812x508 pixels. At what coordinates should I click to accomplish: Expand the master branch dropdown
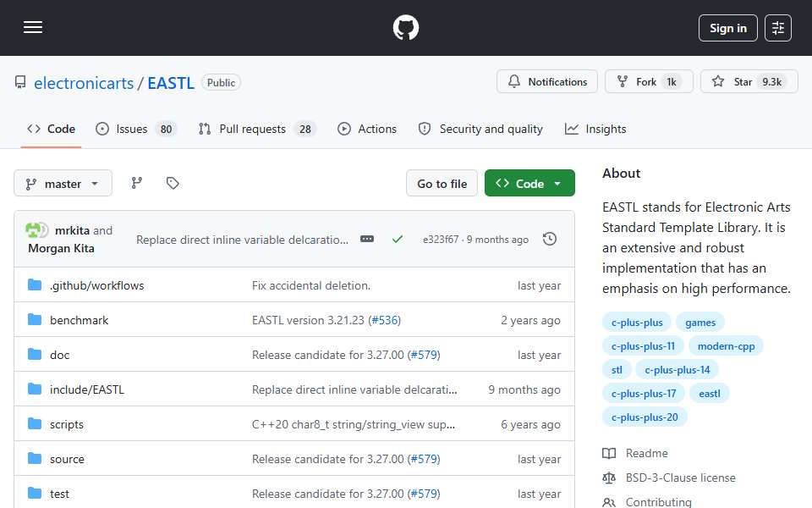pyautogui.click(x=63, y=184)
